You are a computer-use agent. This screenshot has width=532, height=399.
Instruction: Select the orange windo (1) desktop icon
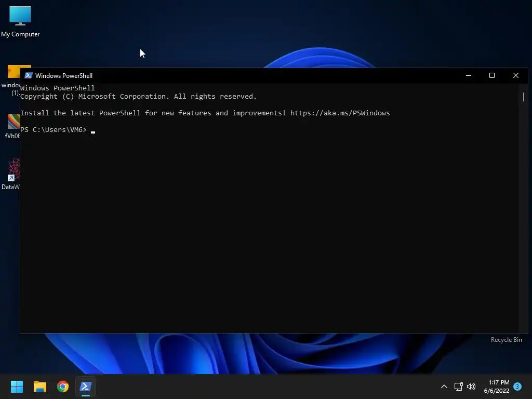11,81
